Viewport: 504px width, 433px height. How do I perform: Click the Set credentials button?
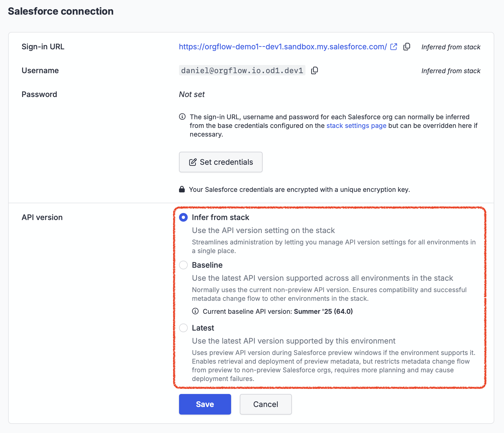coord(221,162)
